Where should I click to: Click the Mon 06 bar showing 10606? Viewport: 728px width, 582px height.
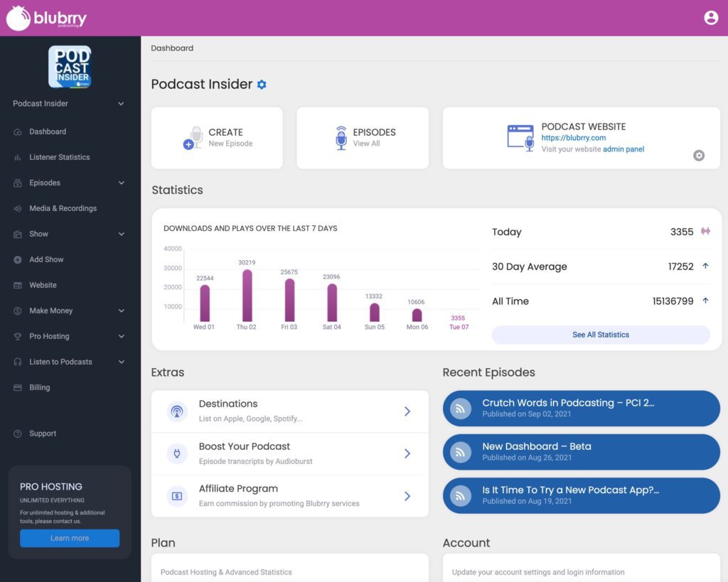(x=417, y=315)
